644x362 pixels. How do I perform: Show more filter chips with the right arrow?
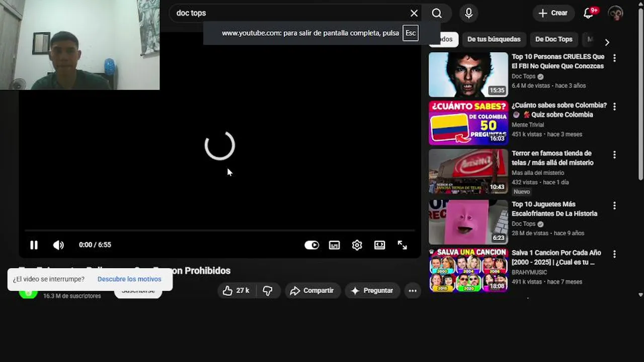607,42
